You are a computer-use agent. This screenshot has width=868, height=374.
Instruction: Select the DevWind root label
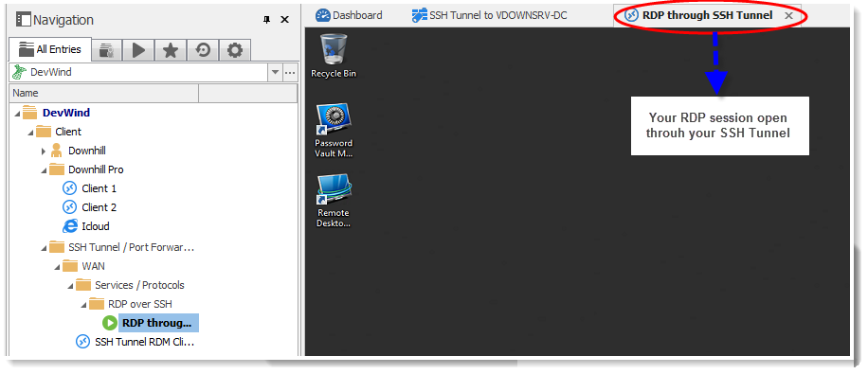point(66,113)
